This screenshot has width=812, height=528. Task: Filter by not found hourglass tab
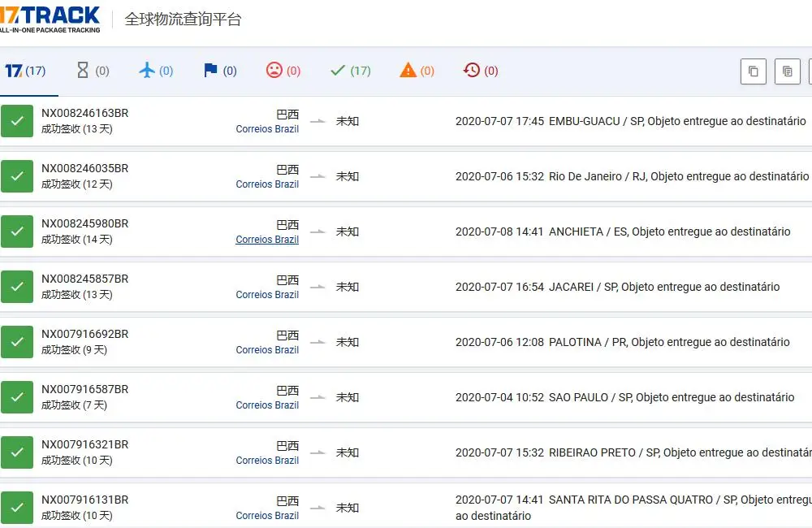pos(93,71)
